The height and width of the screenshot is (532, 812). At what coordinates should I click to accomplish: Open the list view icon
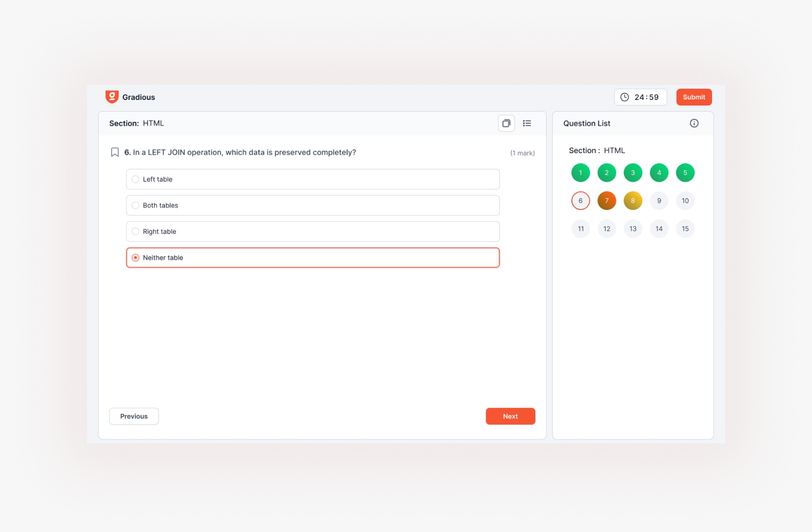click(x=527, y=123)
